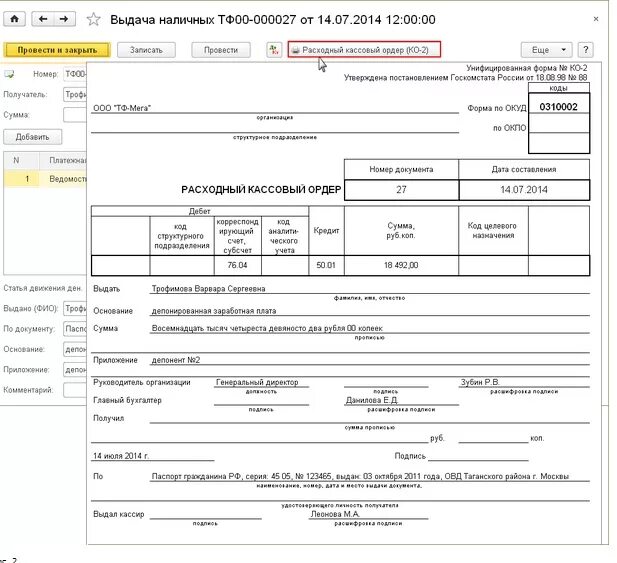Open the Еще dropdown menu
617x563 pixels.
click(x=546, y=50)
